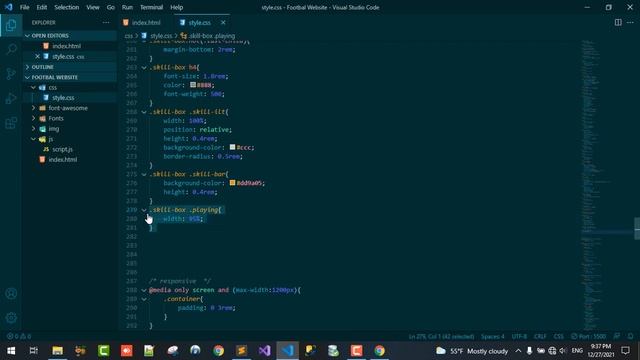Image resolution: width=640 pixels, height=360 pixels.
Task: Open the View menu
Action: [93, 7]
